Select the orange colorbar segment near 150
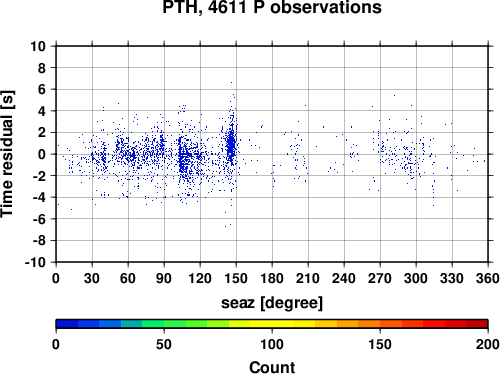 (369, 323)
